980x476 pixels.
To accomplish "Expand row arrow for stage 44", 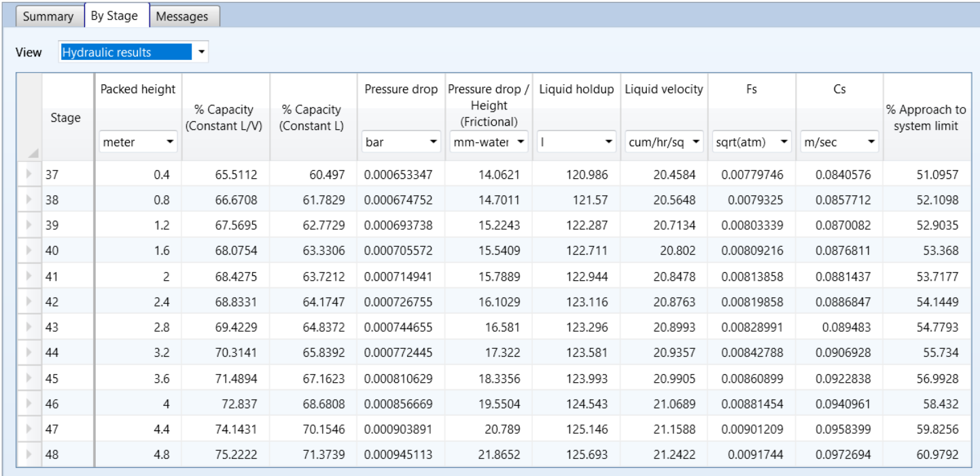I will click(x=29, y=353).
